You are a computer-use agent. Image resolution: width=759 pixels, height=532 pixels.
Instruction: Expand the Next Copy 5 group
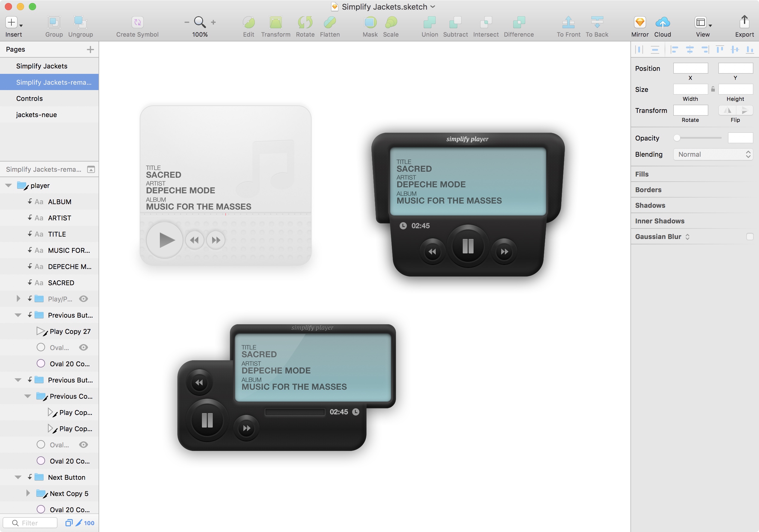pos(28,493)
